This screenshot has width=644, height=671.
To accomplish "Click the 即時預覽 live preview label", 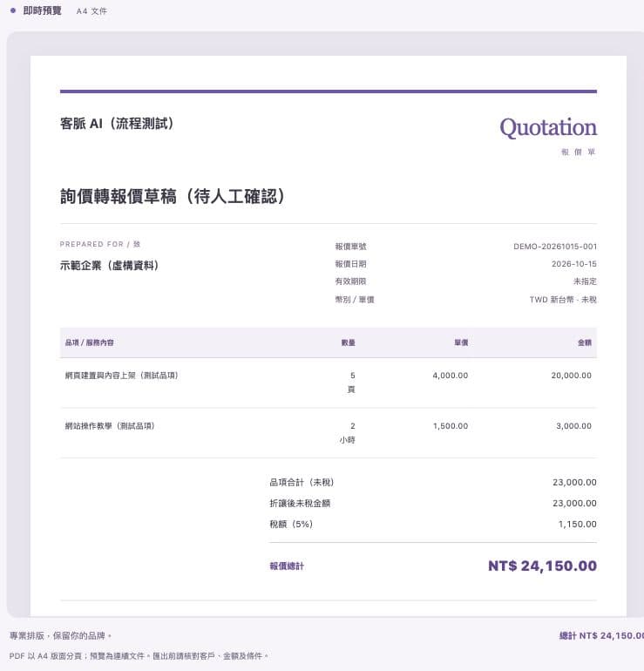I will (42, 10).
